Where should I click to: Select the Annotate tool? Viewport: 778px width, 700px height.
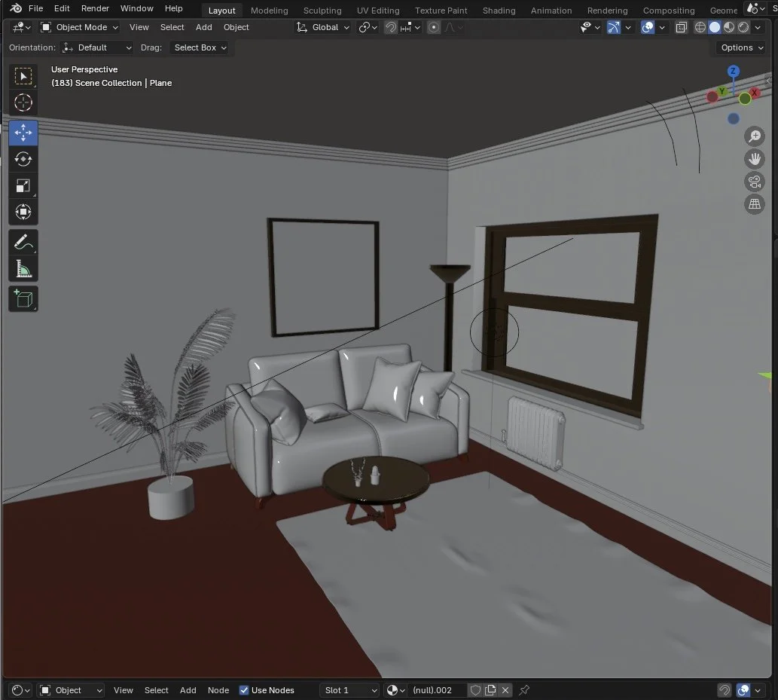point(23,243)
